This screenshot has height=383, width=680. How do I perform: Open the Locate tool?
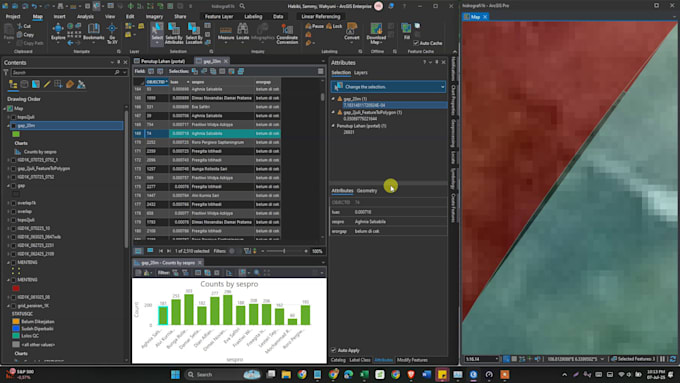(243, 33)
